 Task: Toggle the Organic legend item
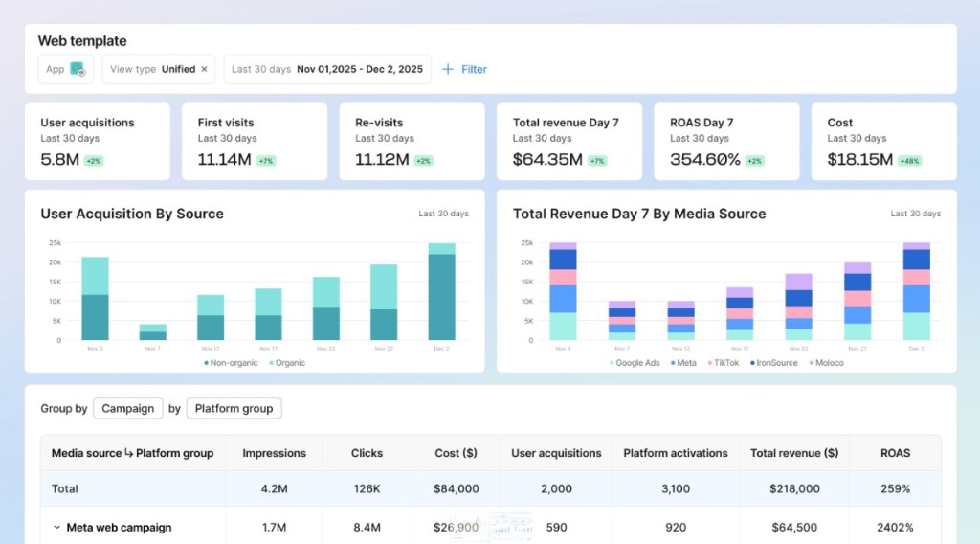click(x=287, y=363)
